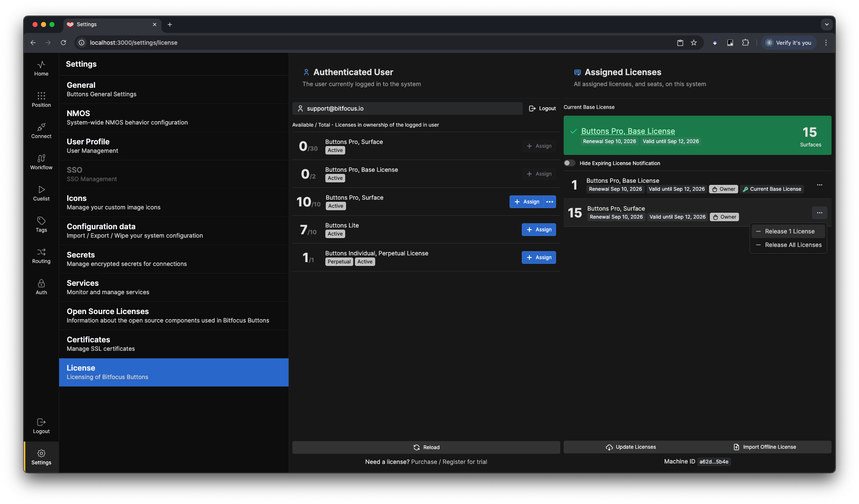Click the Verify it's you profile button
Screen dimensions: 859x504
click(x=788, y=43)
